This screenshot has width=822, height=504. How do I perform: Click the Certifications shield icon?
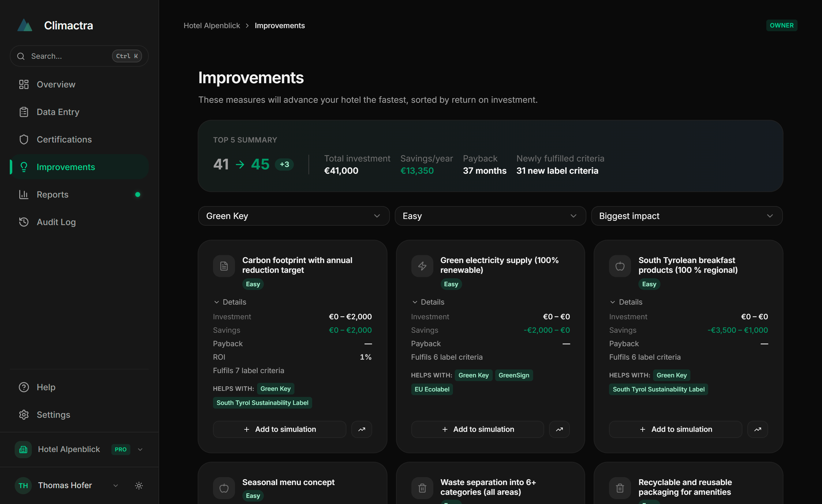(24, 139)
